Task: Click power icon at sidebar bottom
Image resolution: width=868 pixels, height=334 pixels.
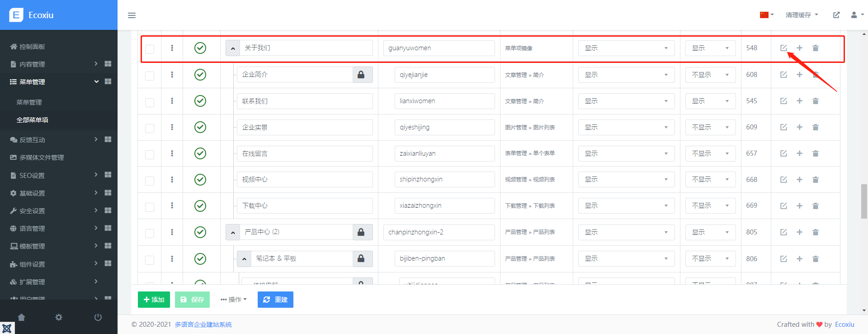Action: pos(98,317)
